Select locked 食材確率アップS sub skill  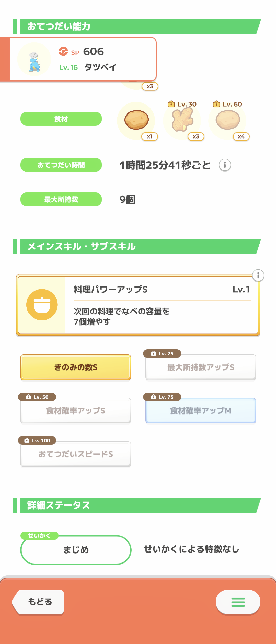tap(76, 411)
